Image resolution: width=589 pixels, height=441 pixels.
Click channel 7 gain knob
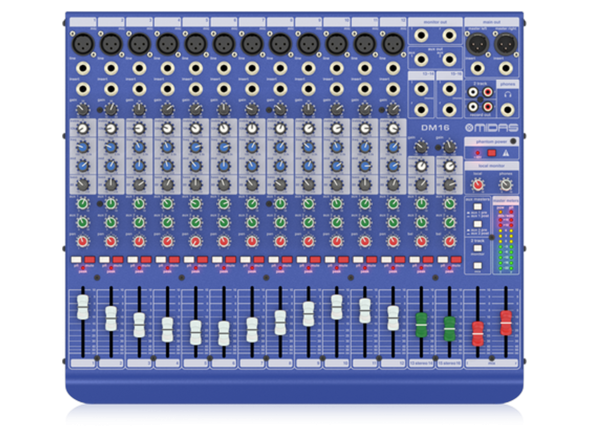[252, 110]
